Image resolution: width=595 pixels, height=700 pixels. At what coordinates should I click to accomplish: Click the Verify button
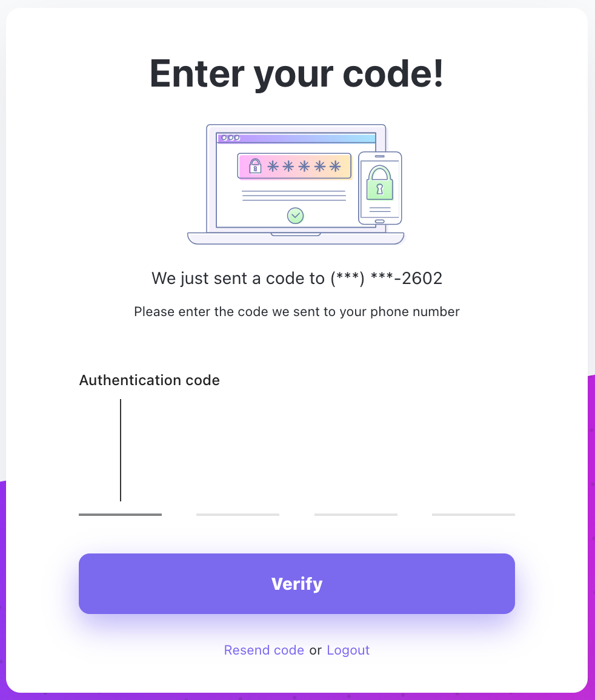(x=297, y=584)
